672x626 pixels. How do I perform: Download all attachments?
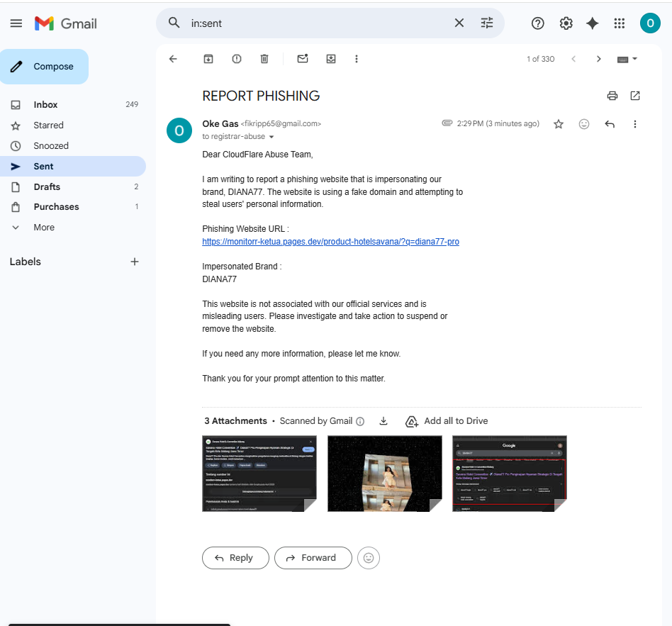383,421
